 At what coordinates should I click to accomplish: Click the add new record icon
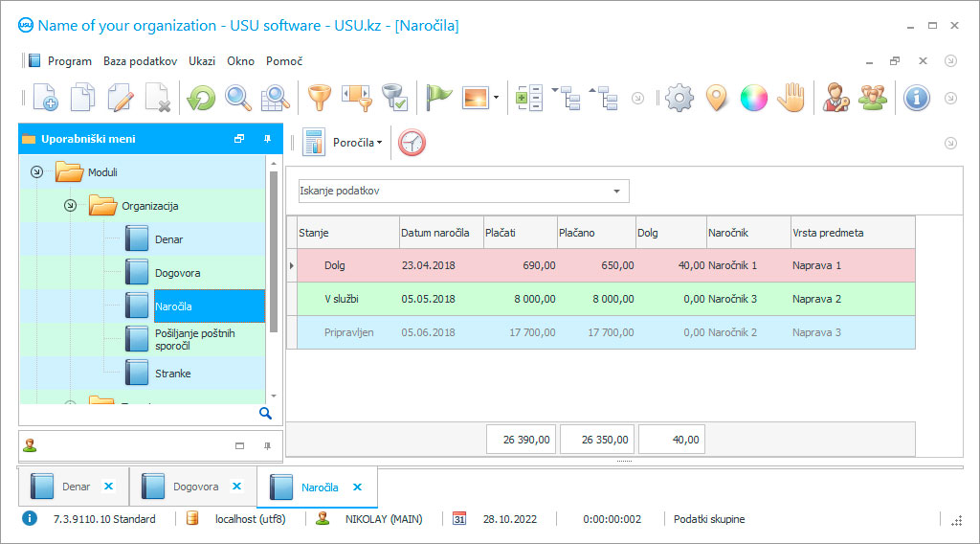point(45,98)
